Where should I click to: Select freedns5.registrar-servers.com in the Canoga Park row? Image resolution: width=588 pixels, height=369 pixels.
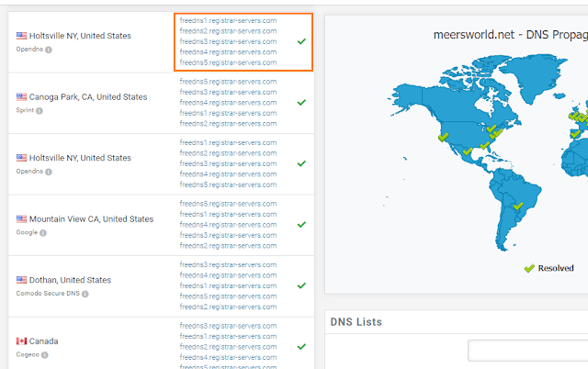coord(228,82)
